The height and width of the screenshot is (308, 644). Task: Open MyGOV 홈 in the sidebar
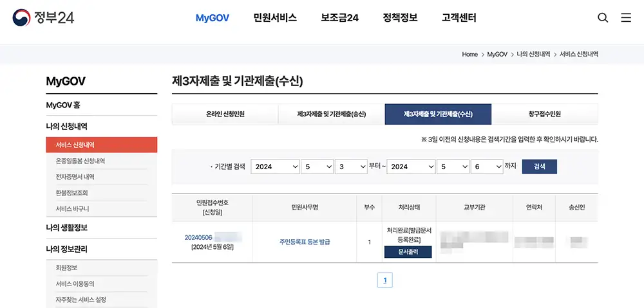(x=63, y=105)
